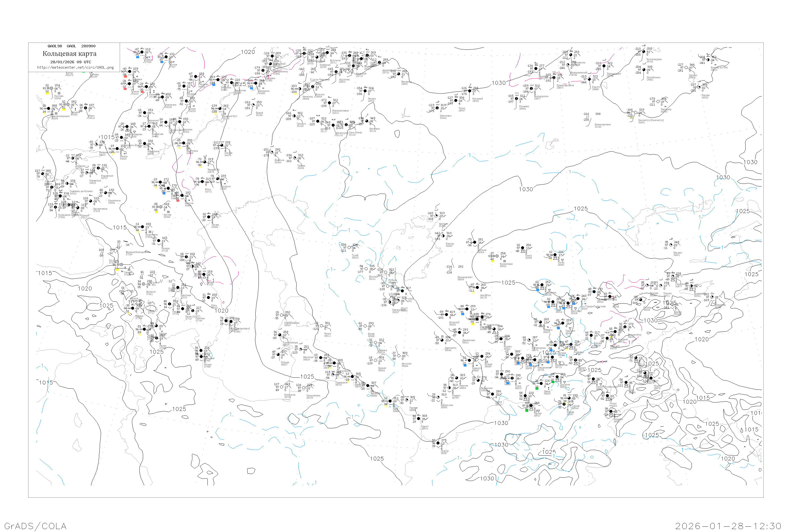Click the 28/01/2026 09 UTC date label
Image resolution: width=798 pixels, height=532 pixels.
(x=70, y=62)
